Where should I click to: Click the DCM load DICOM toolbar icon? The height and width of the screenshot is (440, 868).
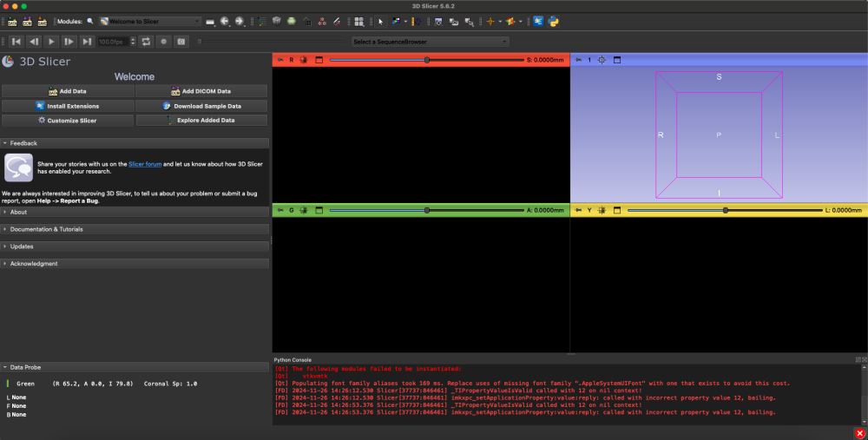[28, 21]
